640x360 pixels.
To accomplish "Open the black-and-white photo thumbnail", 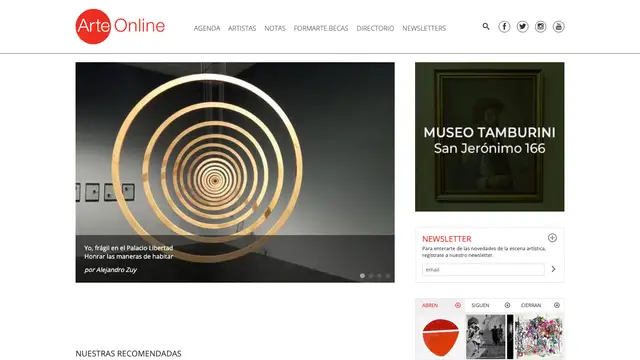I will pos(489,337).
